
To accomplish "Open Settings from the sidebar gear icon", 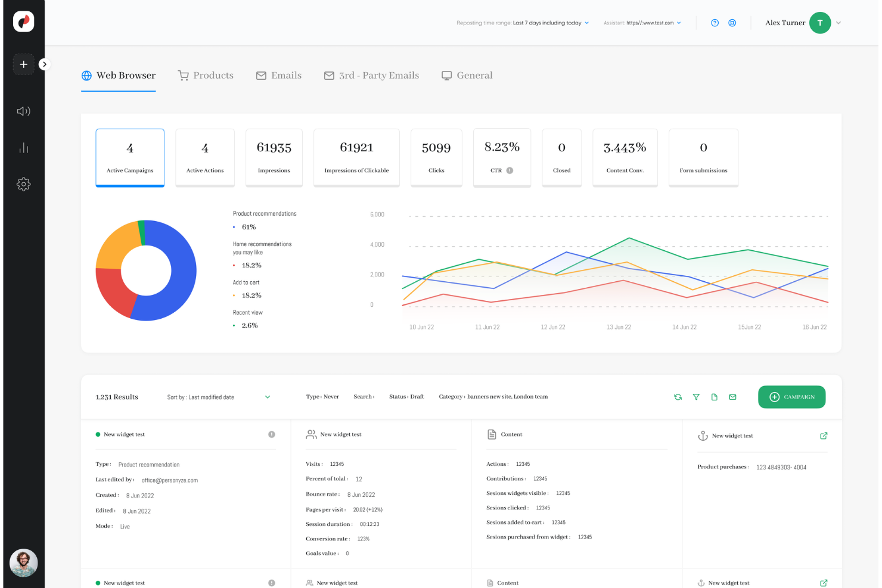I will (23, 183).
